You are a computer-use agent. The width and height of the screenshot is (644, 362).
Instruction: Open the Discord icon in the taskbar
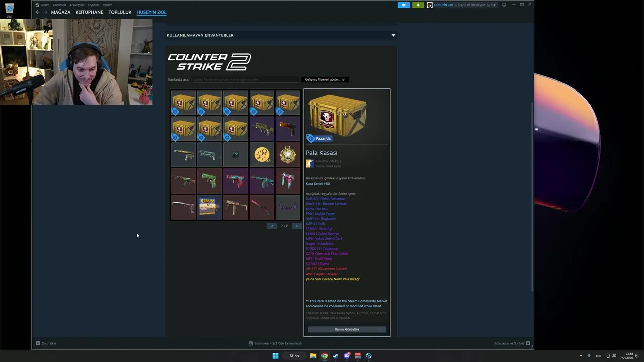pyautogui.click(x=347, y=356)
